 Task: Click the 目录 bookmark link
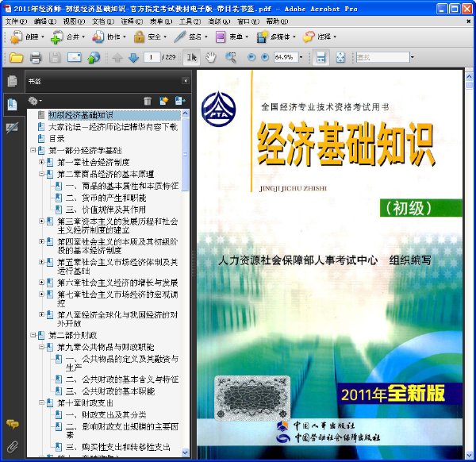(x=56, y=138)
